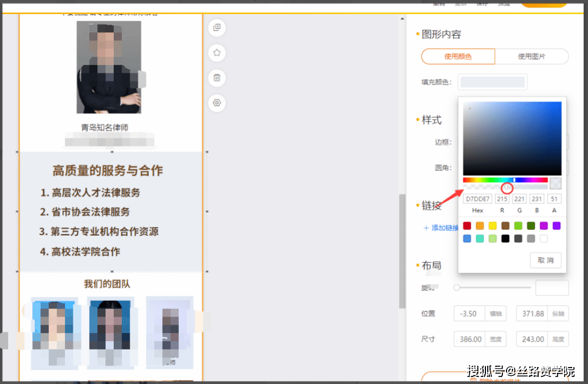Choose the white preset color swatch
Image resolution: width=588 pixels, height=384 pixels.
point(544,239)
